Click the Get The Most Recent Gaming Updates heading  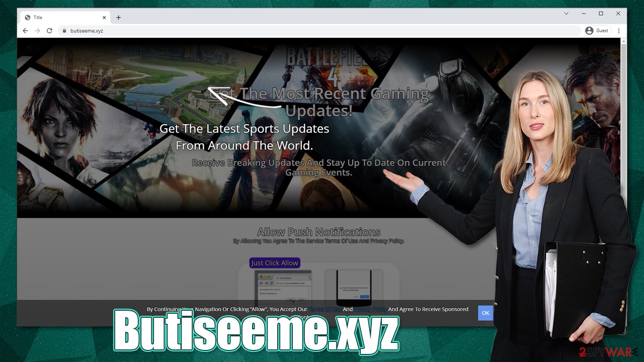click(x=319, y=102)
